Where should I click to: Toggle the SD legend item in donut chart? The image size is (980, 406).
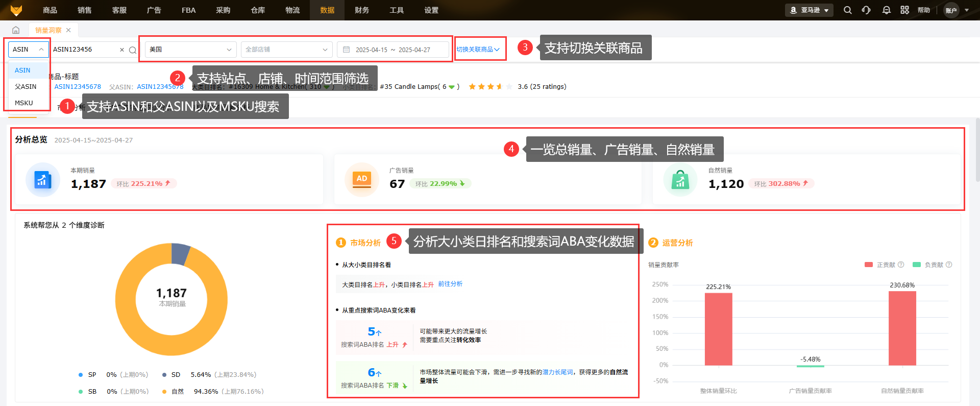pyautogui.click(x=170, y=375)
